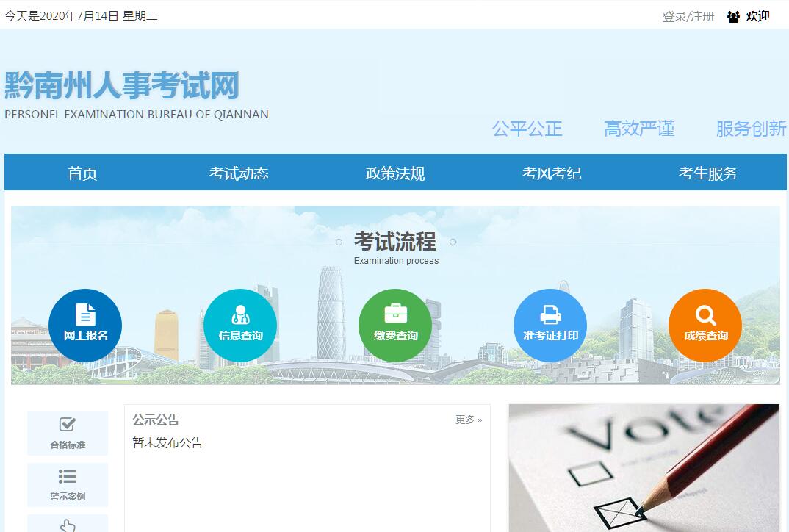Click the 网上报名 document icon circle
The height and width of the screenshot is (532, 789).
85,325
